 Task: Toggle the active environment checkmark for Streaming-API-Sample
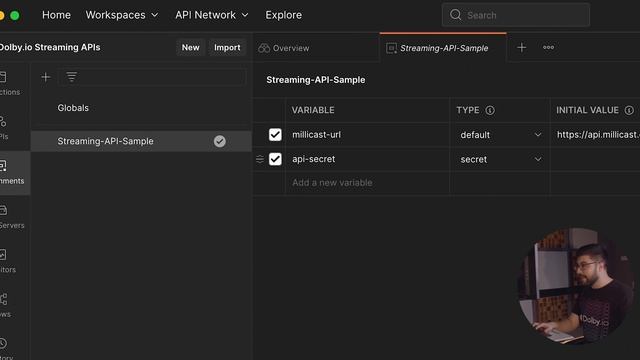point(220,141)
